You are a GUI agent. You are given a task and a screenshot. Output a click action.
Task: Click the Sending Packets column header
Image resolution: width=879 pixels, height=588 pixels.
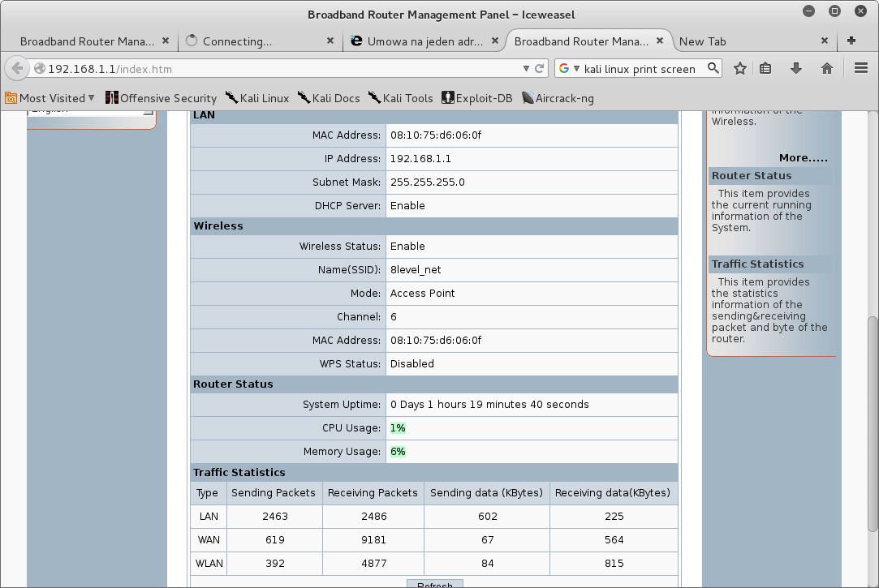(273, 493)
